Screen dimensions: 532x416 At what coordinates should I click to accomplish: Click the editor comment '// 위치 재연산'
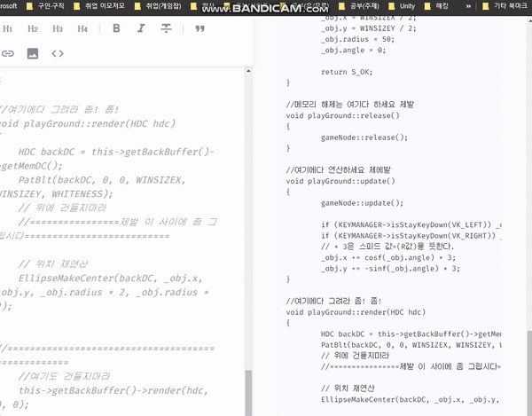pyautogui.click(x=53, y=263)
